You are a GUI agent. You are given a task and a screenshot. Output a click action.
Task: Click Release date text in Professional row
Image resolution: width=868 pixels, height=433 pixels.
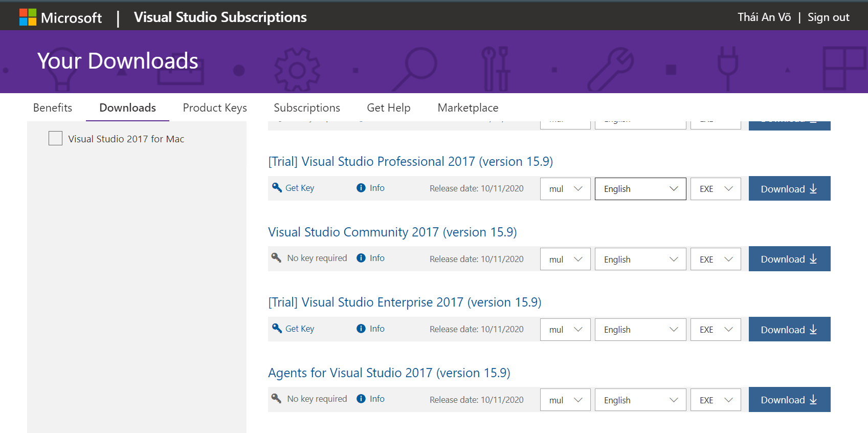pyautogui.click(x=477, y=188)
